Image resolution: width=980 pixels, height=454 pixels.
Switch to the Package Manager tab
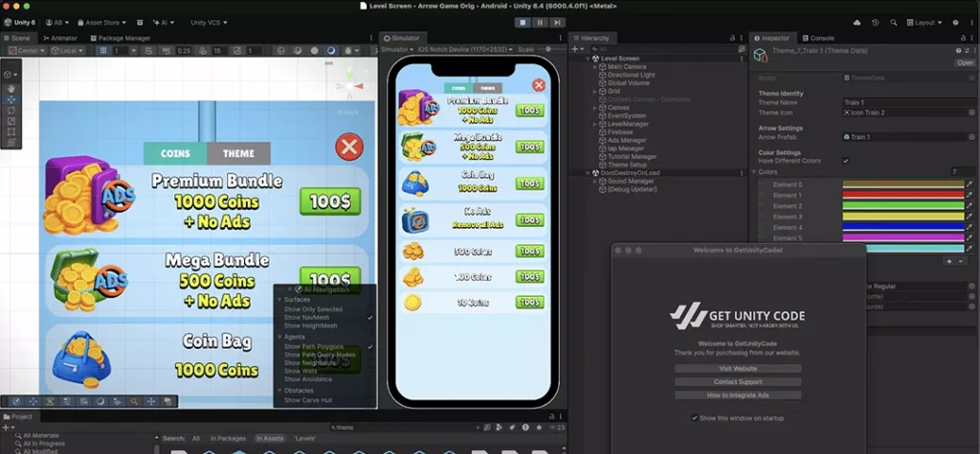coord(121,38)
